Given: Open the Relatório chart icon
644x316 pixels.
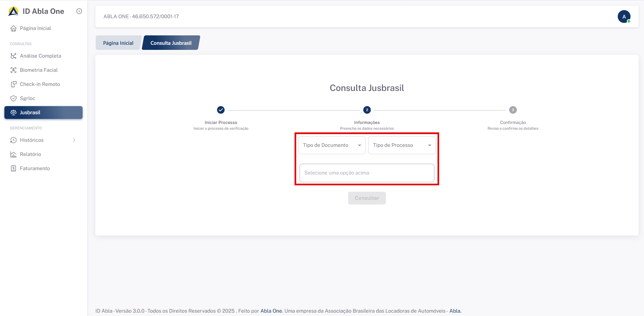Looking at the screenshot, I should 13,154.
